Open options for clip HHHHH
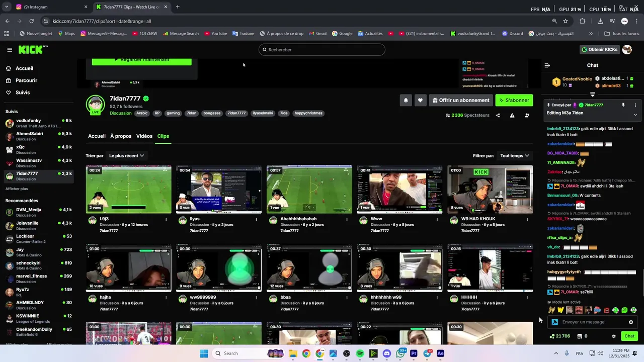 click(x=528, y=298)
